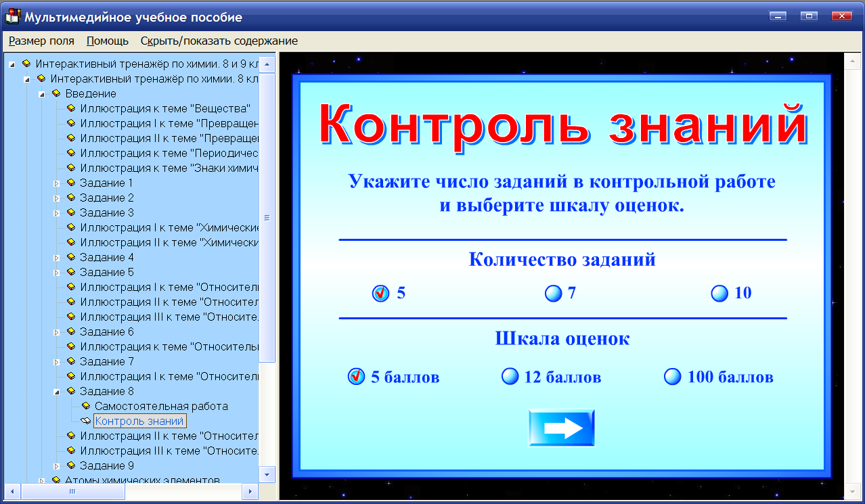Choose the "100 баллов" grading scale

click(x=671, y=377)
